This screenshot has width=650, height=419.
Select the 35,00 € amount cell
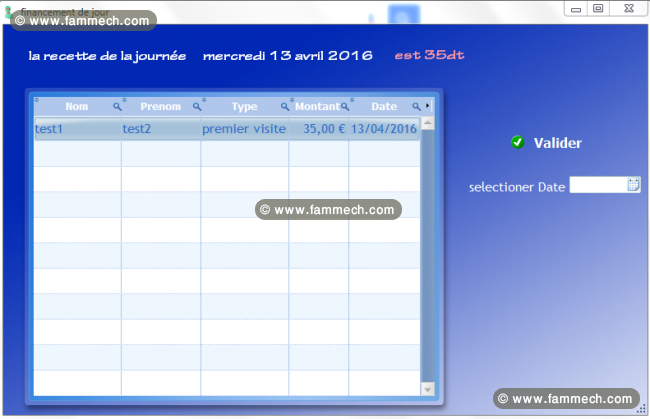(x=319, y=129)
